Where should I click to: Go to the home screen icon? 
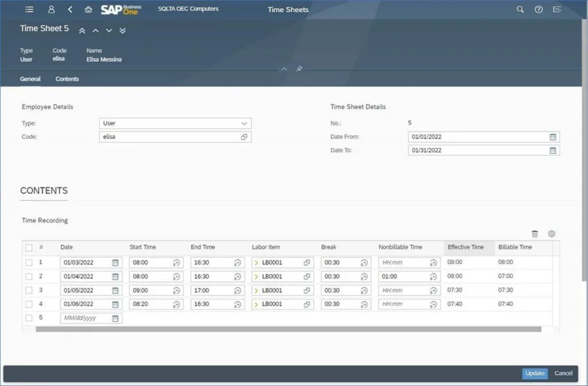(x=88, y=9)
